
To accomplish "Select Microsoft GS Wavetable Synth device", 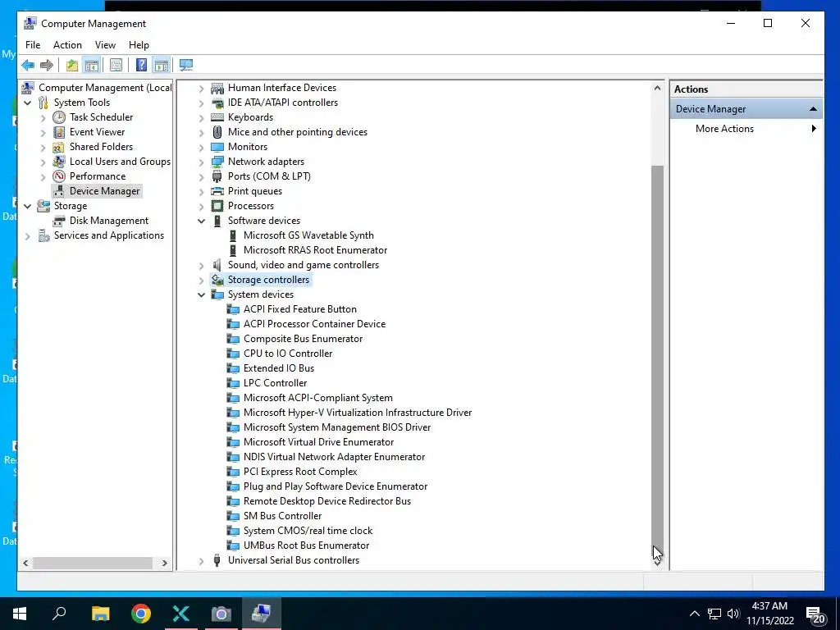I will (308, 235).
